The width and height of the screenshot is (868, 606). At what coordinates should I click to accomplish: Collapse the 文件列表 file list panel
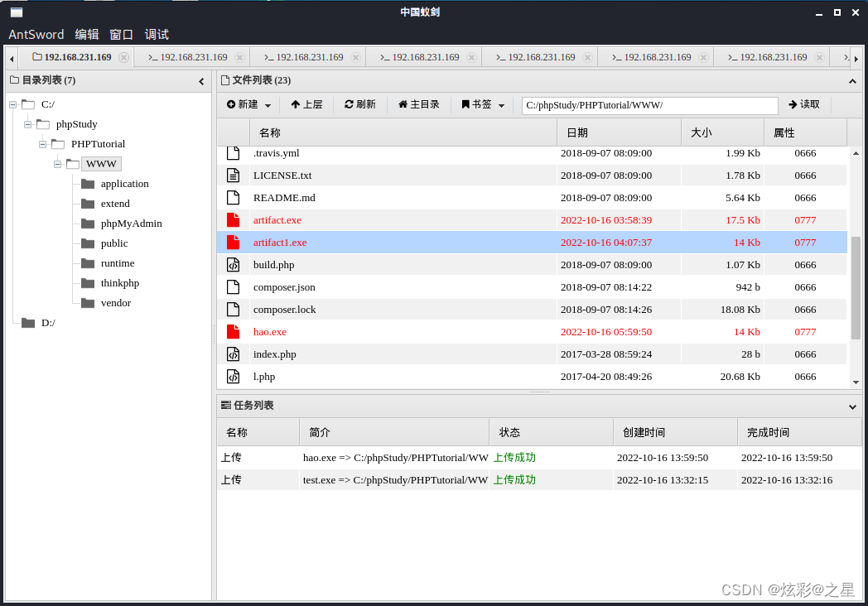pyautogui.click(x=852, y=81)
